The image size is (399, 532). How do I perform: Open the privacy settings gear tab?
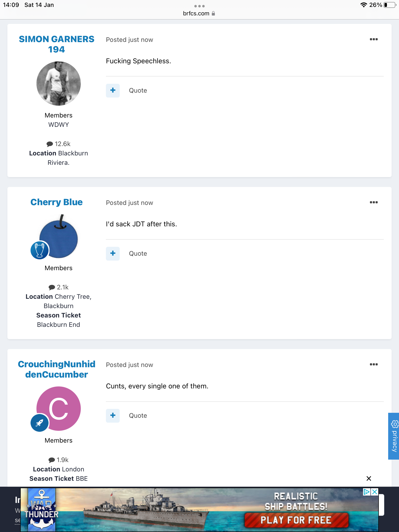click(394, 436)
